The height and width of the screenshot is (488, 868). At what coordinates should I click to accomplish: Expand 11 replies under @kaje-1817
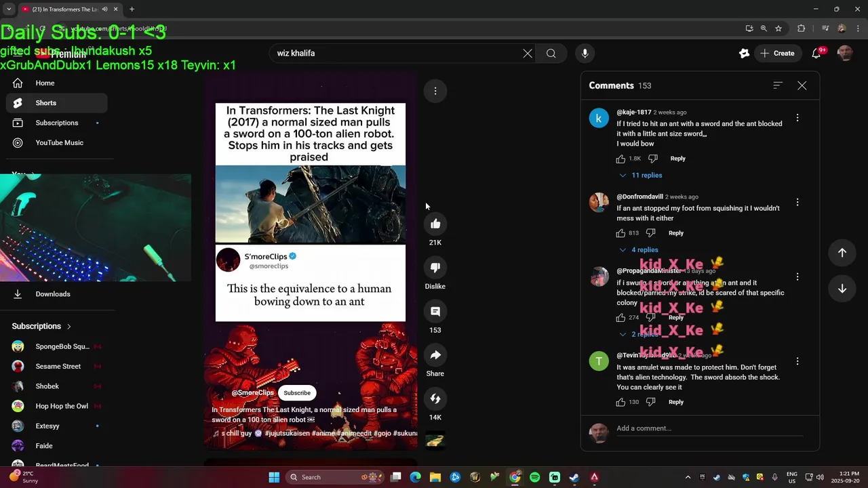point(641,176)
